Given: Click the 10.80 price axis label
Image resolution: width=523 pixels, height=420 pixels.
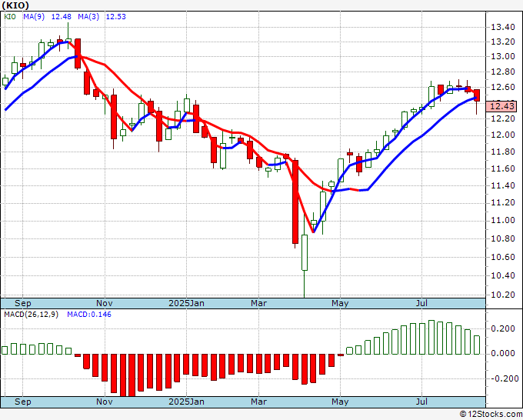Looking at the screenshot, I should pos(503,238).
